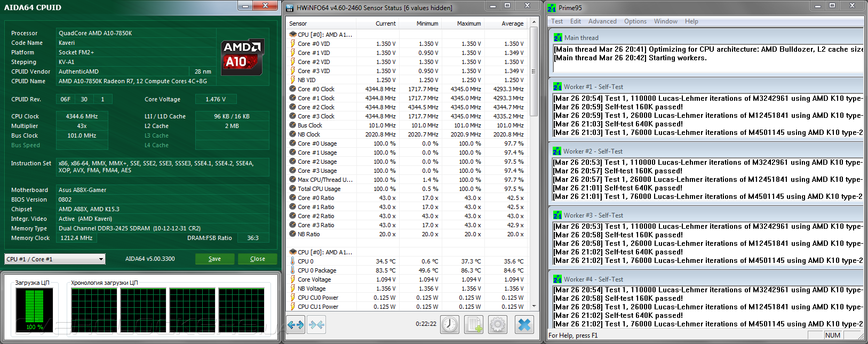
Task: Click the 0:22:22 elapsed time in HWiNFO
Action: [426, 324]
